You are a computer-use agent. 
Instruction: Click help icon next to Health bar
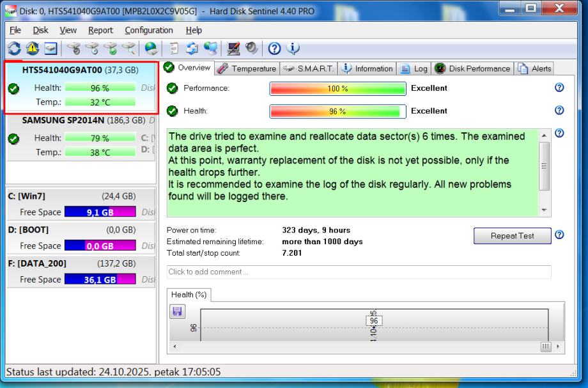point(559,110)
